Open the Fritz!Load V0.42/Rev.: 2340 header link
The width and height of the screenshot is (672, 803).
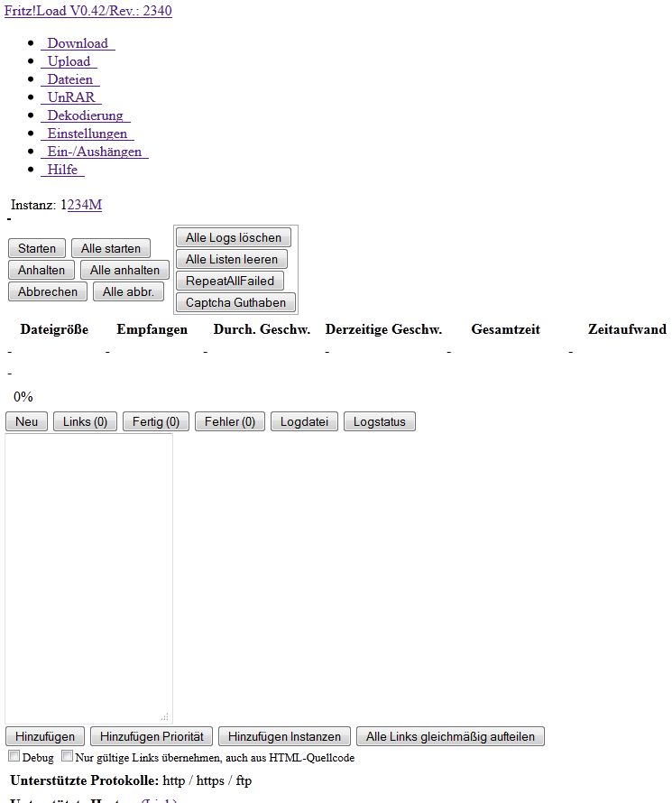pos(88,11)
